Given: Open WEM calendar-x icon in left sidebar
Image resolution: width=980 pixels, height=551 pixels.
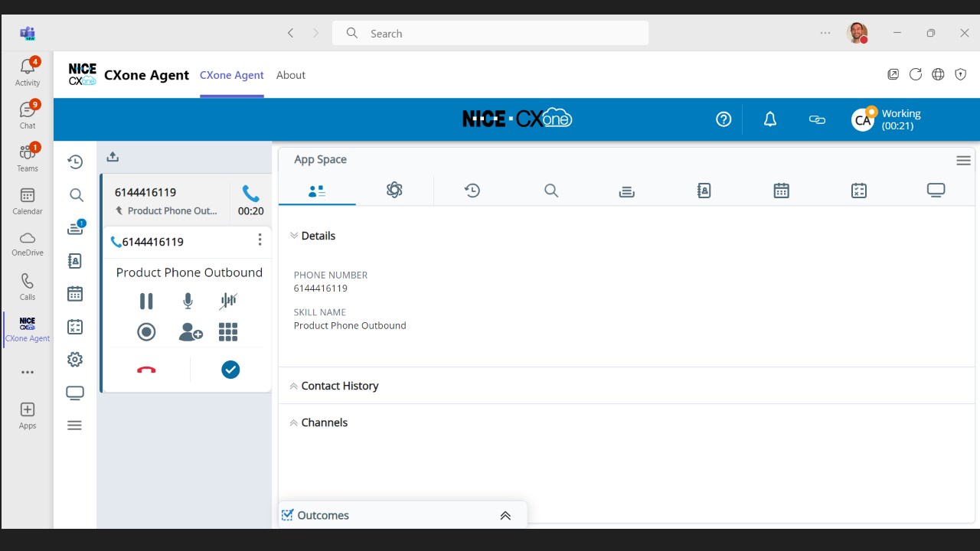Looking at the screenshot, I should (75, 327).
